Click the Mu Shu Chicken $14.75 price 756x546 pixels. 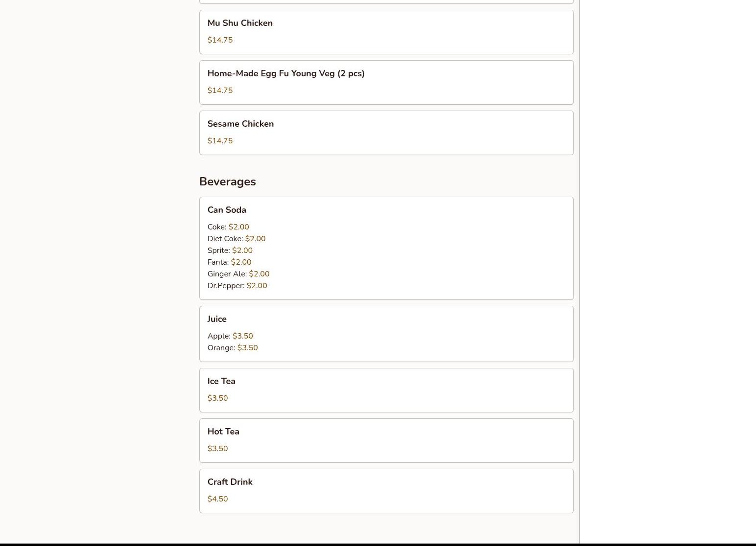[x=220, y=40]
